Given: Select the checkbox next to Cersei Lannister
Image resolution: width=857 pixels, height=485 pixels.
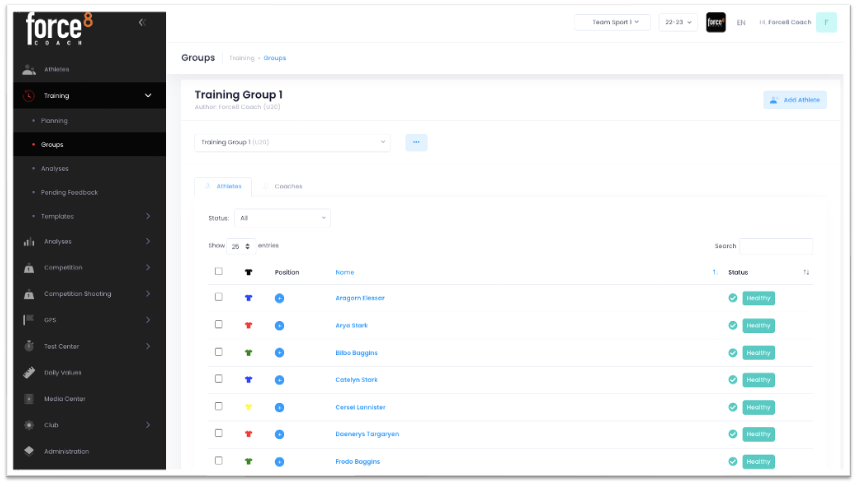Looking at the screenshot, I should coord(219,406).
